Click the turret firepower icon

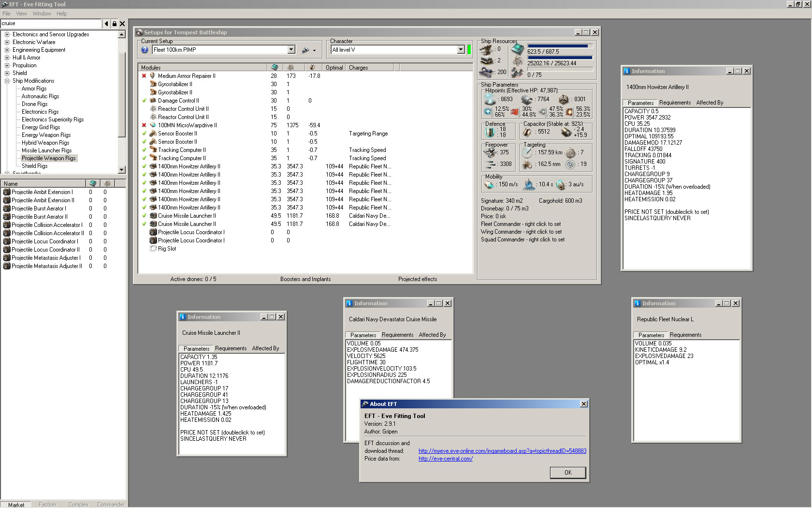click(490, 152)
